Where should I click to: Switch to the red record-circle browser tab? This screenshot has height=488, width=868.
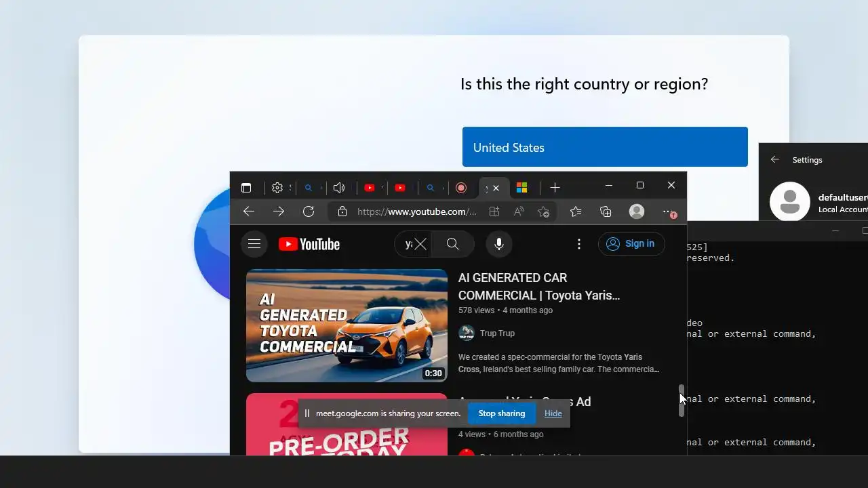tap(461, 188)
